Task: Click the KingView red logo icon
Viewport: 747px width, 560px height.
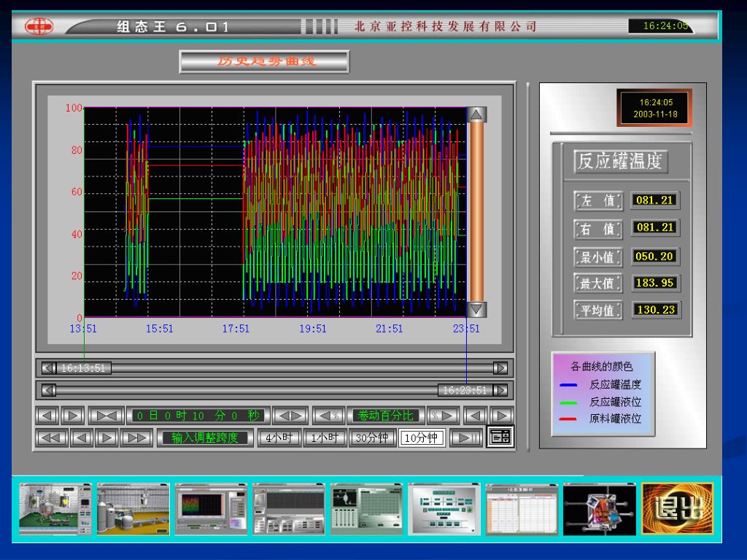Action: pos(39,26)
